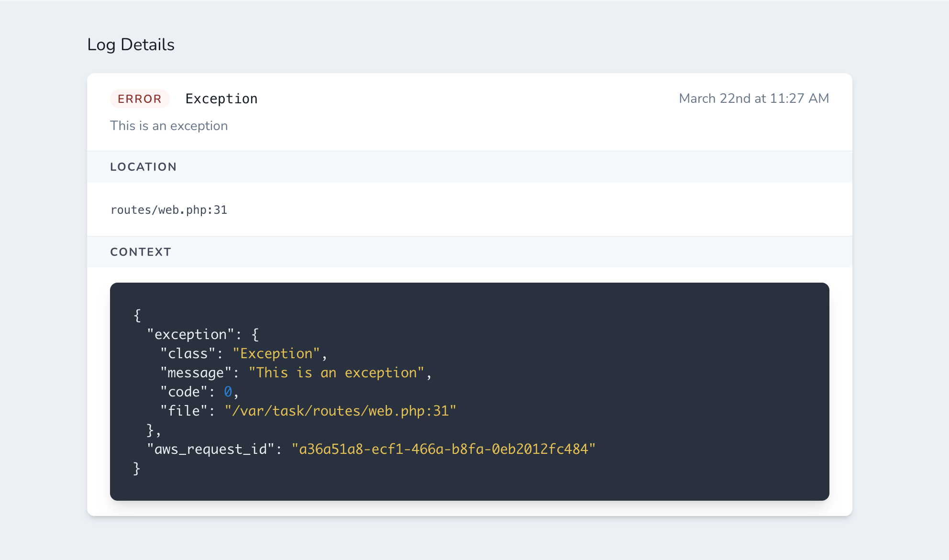Click the Exception title text

point(221,99)
